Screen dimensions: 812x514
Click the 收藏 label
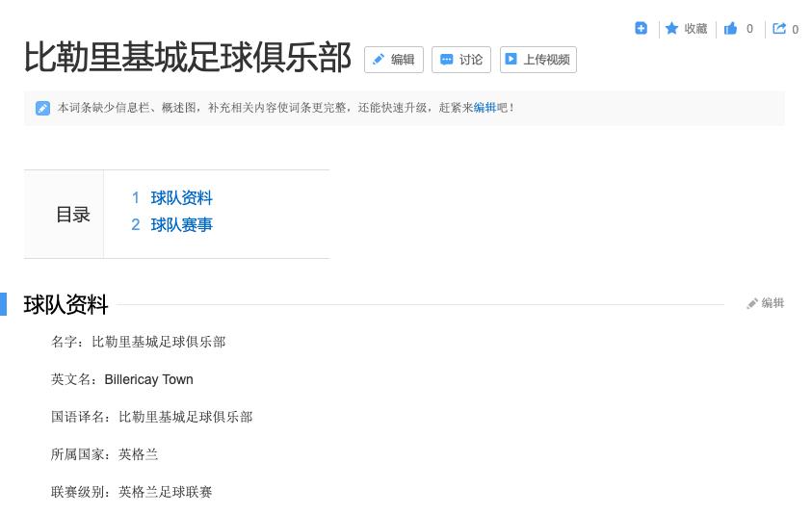(x=695, y=29)
